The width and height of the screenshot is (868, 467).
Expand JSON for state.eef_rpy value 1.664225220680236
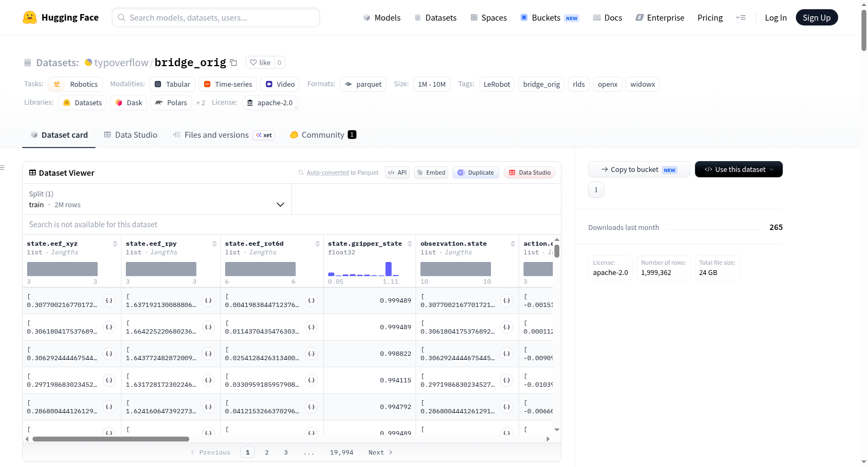coord(208,327)
